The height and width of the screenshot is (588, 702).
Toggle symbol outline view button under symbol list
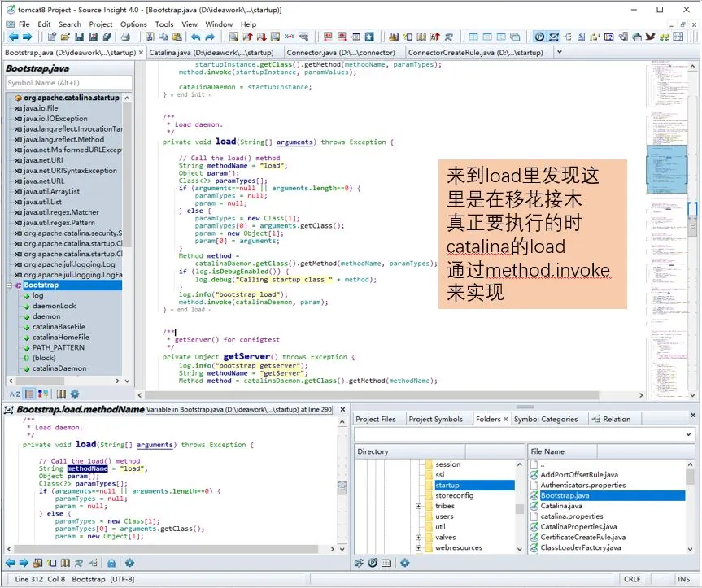point(29,394)
